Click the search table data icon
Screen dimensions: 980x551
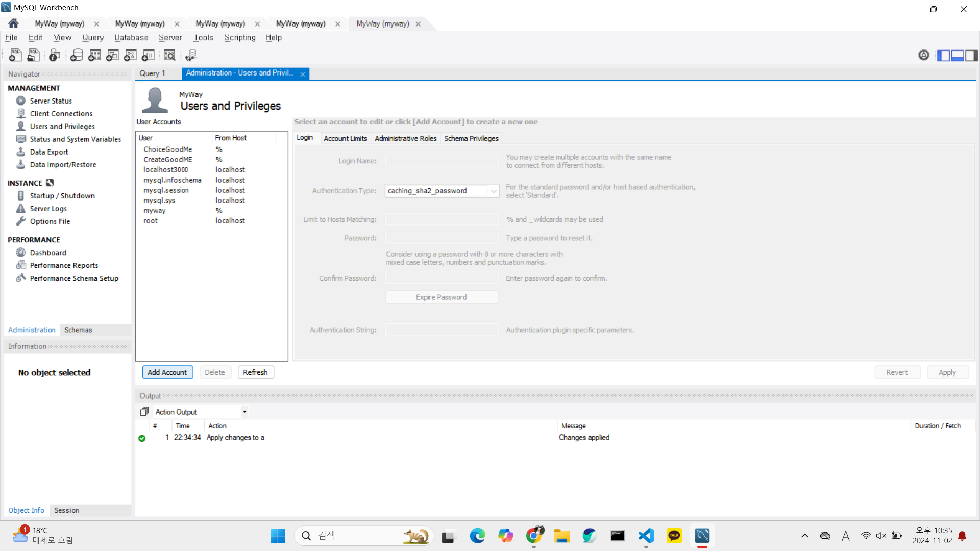(169, 55)
